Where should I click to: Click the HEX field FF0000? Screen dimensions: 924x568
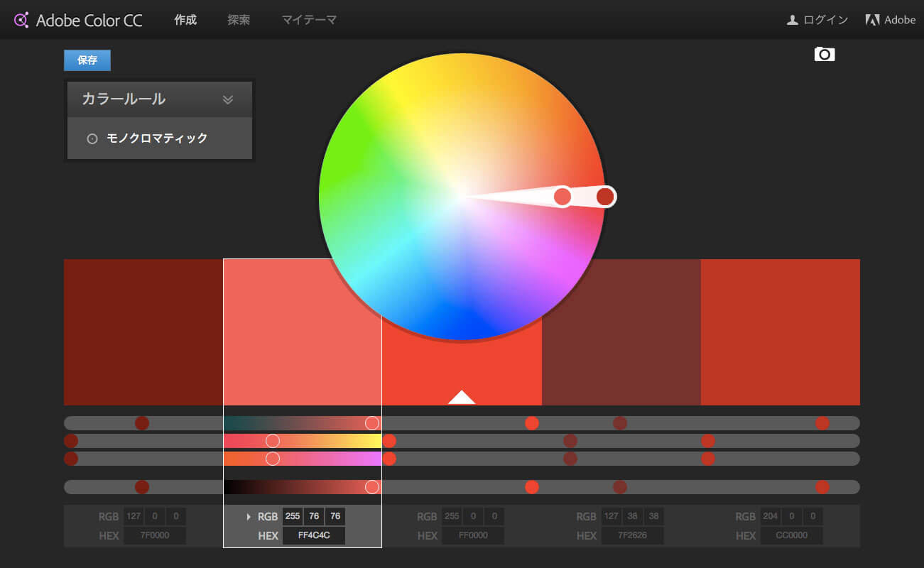pyautogui.click(x=473, y=536)
